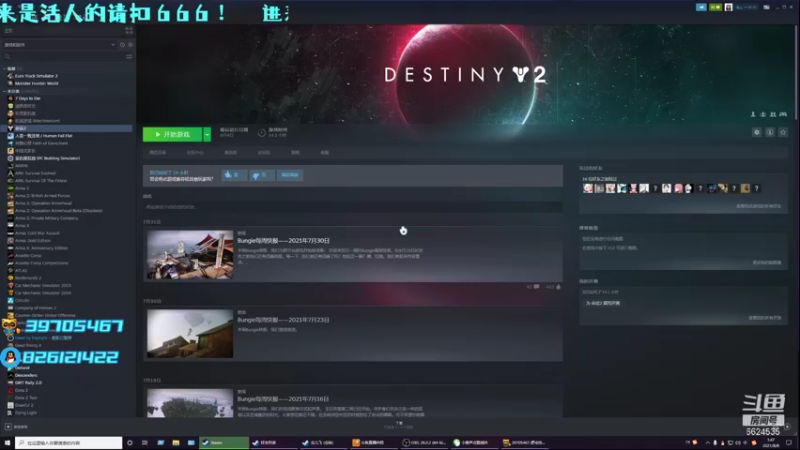The height and width of the screenshot is (450, 800).
Task: Open the advanced filter sliders icon beside search
Action: (129, 57)
